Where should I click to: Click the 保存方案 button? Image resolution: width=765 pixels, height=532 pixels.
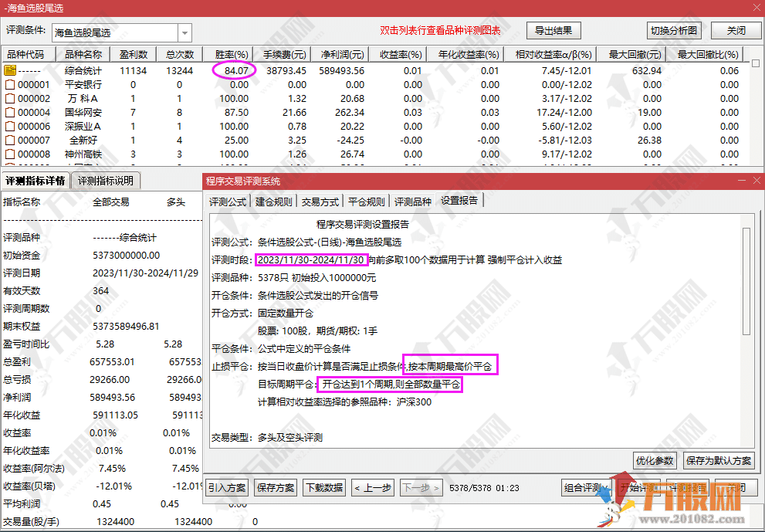[x=275, y=487]
